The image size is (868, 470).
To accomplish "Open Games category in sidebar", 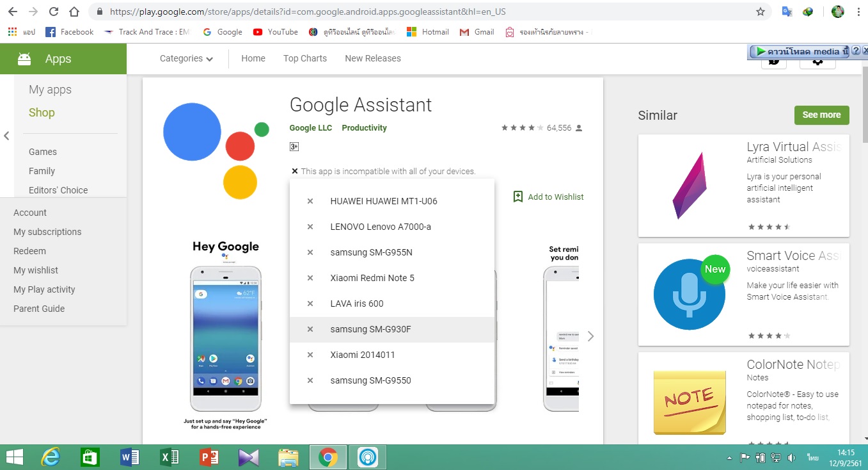I will pyautogui.click(x=43, y=152).
